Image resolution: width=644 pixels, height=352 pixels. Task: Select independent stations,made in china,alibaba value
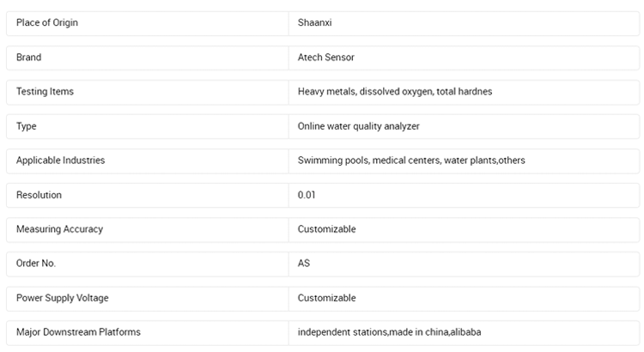pos(389,332)
